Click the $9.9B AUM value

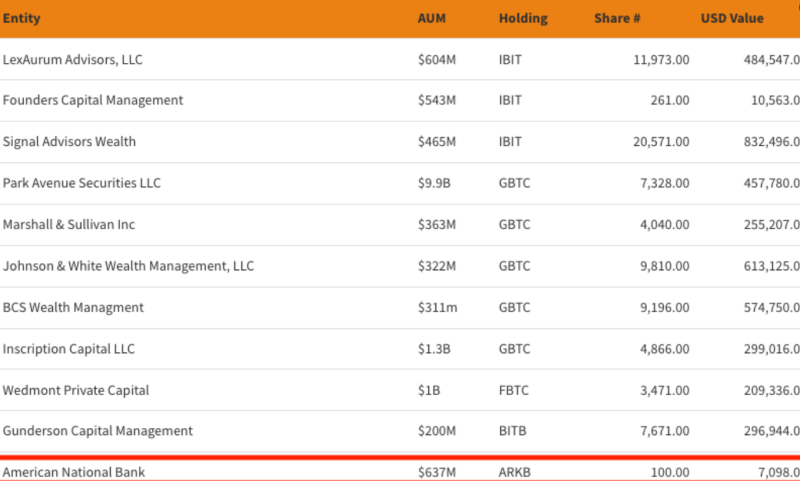tap(434, 183)
